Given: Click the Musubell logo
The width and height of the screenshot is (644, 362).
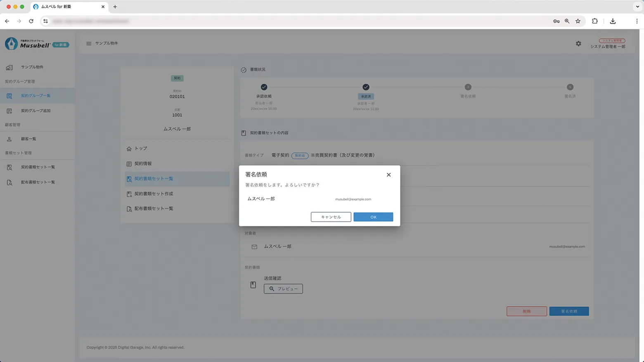Looking at the screenshot, I should click(36, 44).
